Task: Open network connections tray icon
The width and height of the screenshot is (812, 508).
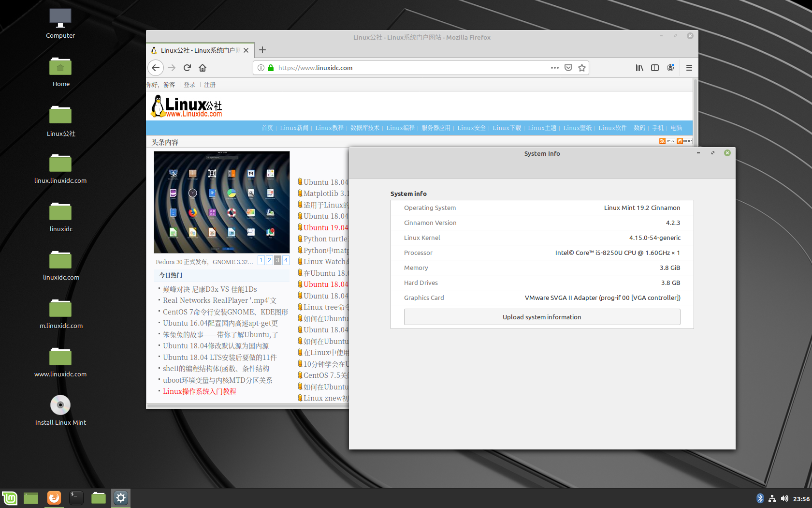Action: [x=772, y=498]
